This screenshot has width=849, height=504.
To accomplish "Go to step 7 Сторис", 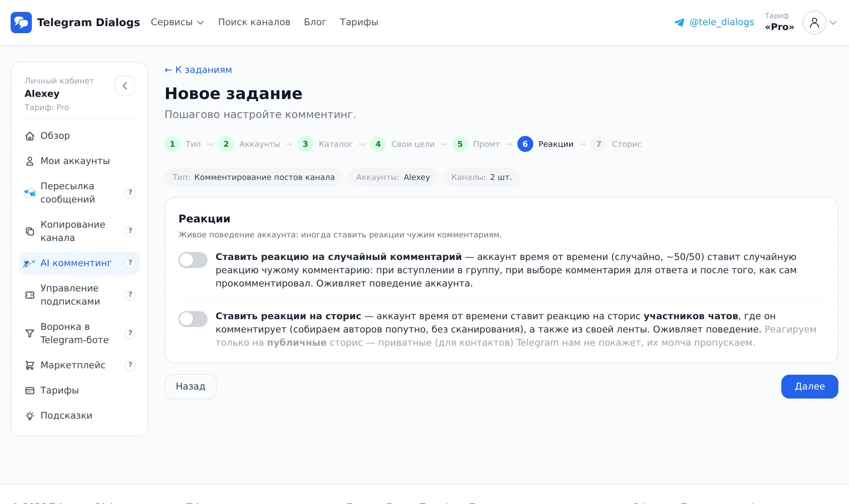I will click(x=616, y=144).
